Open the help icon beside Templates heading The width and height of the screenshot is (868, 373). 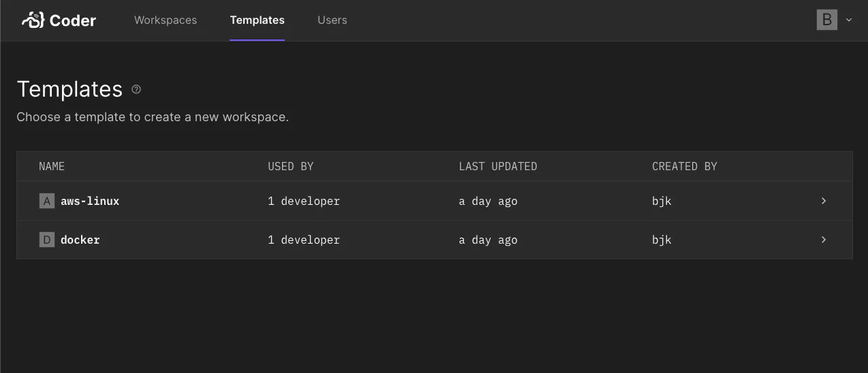pyautogui.click(x=136, y=89)
